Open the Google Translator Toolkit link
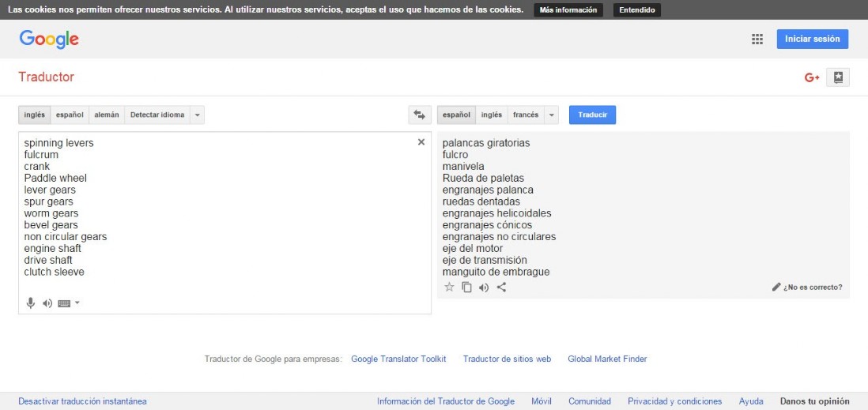The image size is (868, 410). [398, 359]
